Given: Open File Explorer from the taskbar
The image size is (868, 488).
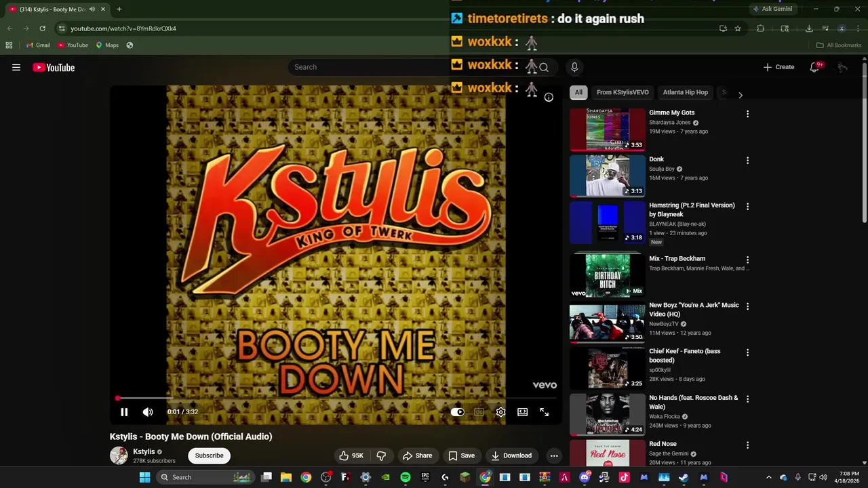Looking at the screenshot, I should point(286,477).
